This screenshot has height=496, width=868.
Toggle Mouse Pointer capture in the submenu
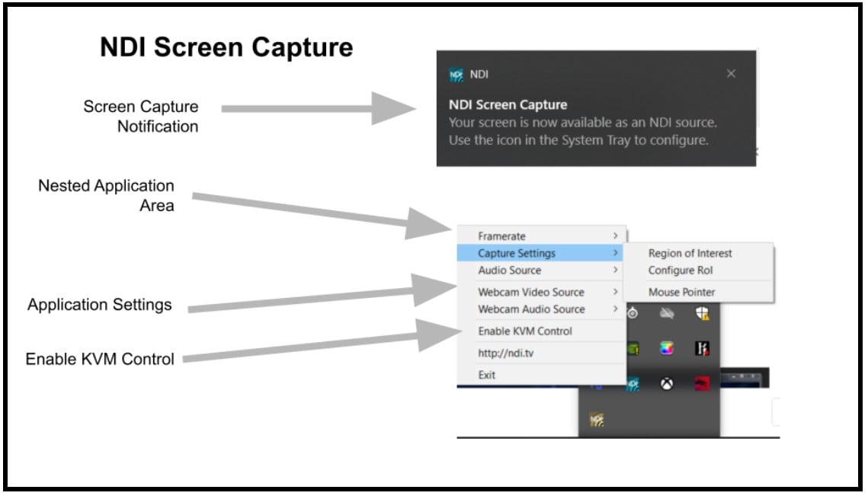pos(683,292)
